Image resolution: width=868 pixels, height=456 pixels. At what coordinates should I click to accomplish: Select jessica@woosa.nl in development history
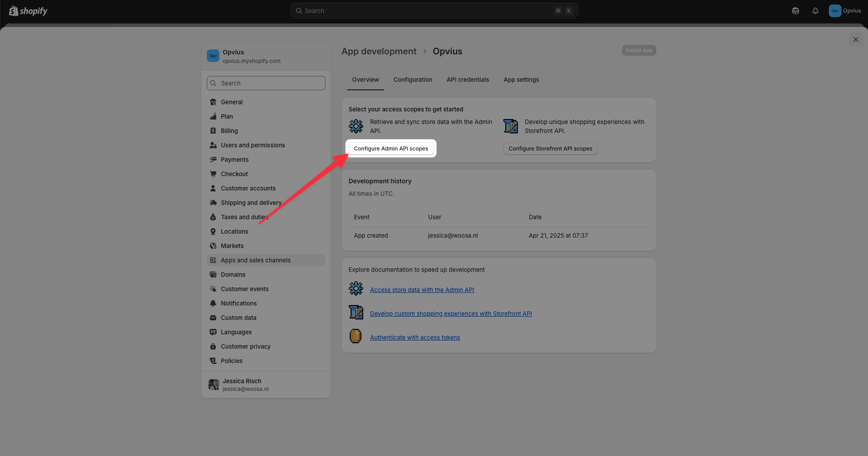click(453, 235)
